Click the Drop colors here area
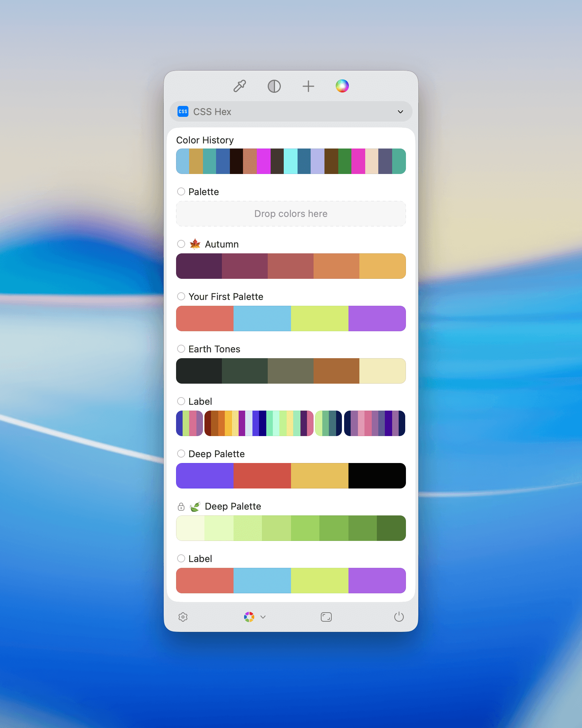 click(x=291, y=214)
